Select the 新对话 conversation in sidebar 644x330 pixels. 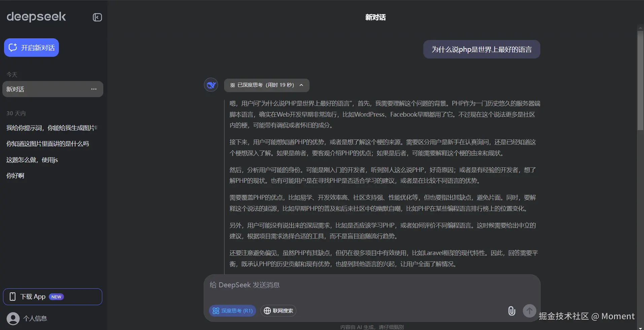[x=53, y=89]
